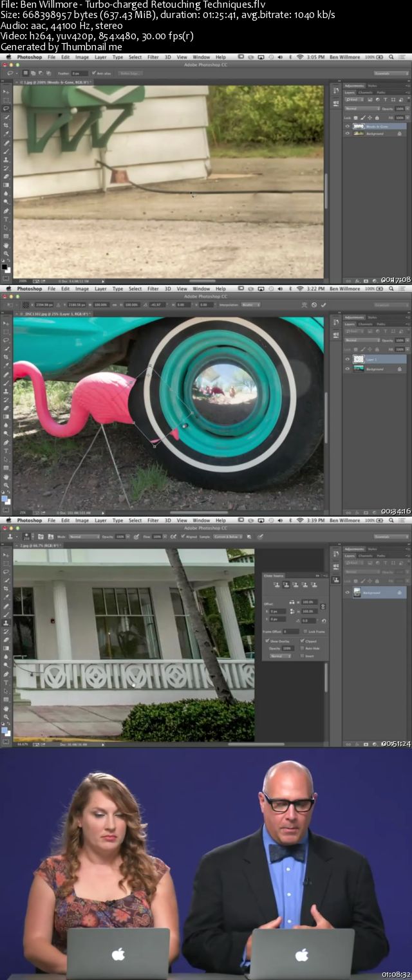Click the Feather input field in Lasso options
Viewport: 412px width, 980px height.
pyautogui.click(x=79, y=73)
